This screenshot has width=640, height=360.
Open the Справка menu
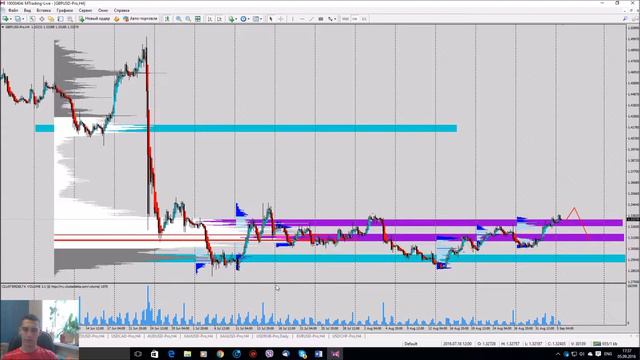122,10
